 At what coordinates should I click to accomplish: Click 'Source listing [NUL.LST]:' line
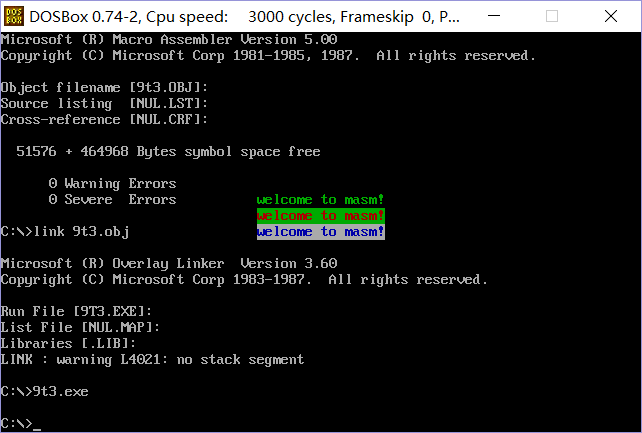(104, 104)
